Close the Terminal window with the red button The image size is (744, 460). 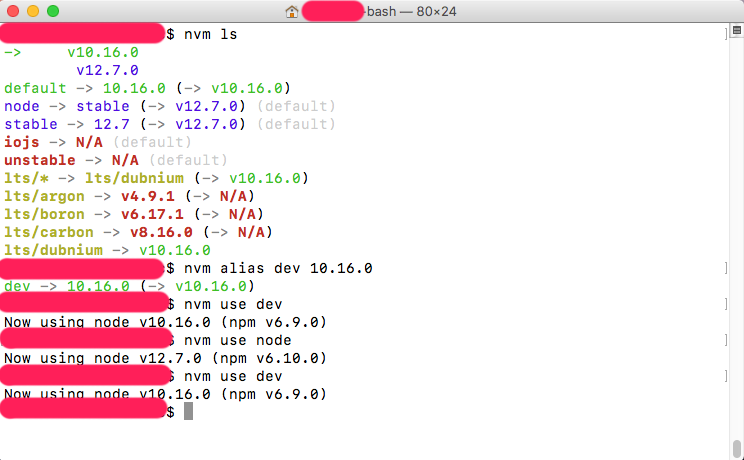coord(13,12)
